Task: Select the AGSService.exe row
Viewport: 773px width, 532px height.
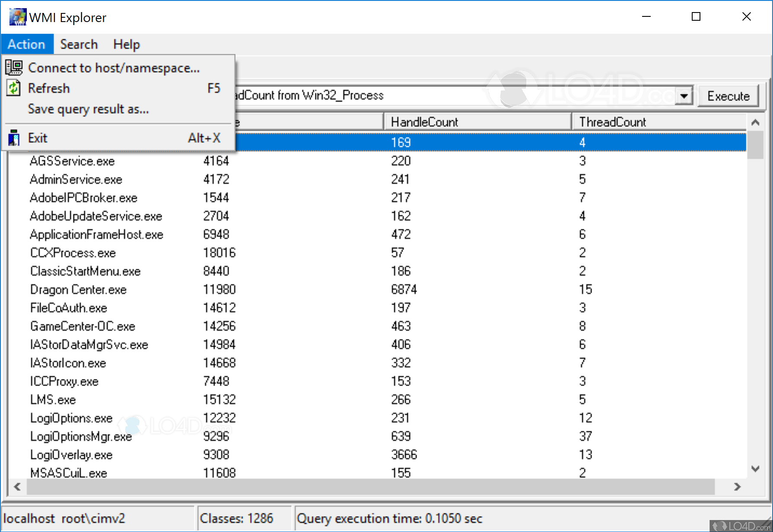Action: (377, 161)
